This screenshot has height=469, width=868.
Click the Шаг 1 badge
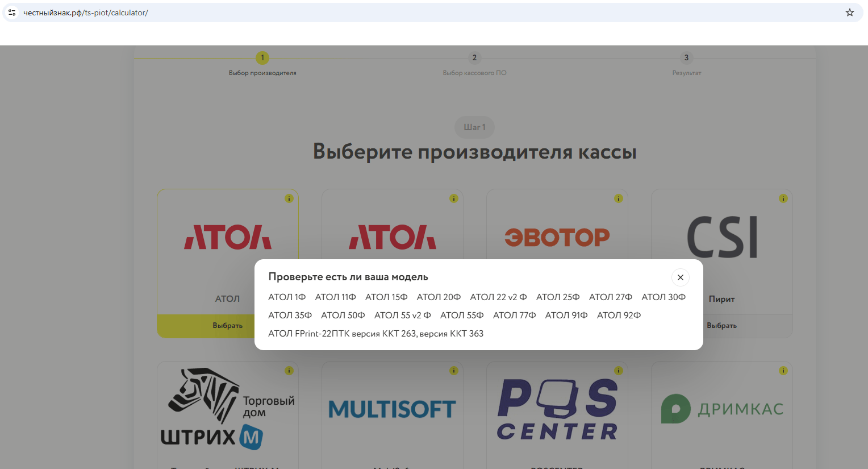(x=474, y=127)
